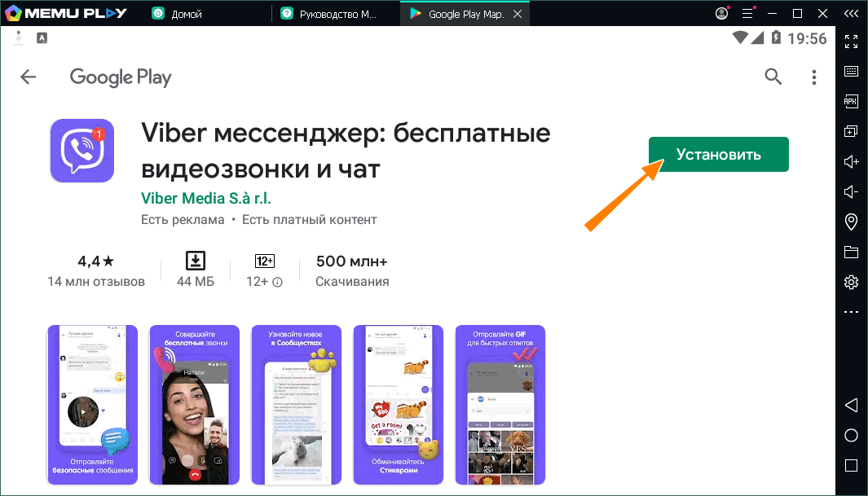The height and width of the screenshot is (496, 868).
Task: Click the 4,4 star rating
Action: (x=96, y=261)
